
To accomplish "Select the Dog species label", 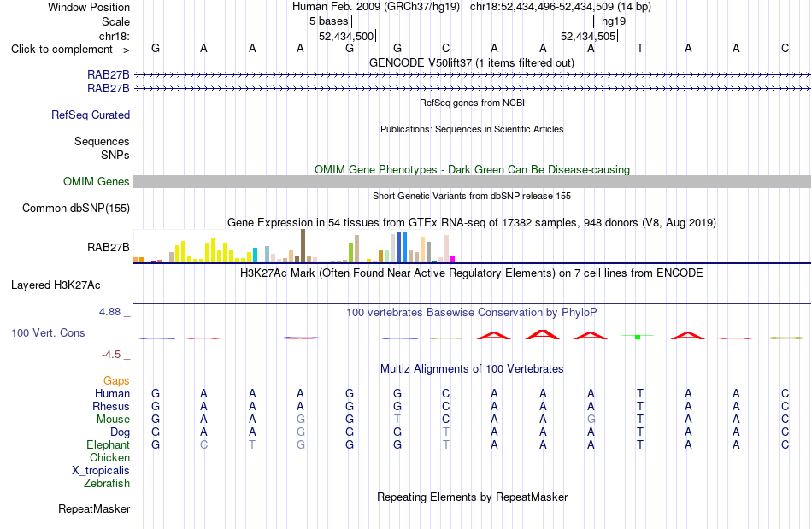I will point(121,432).
